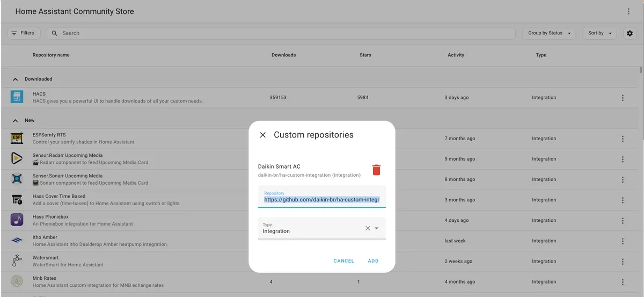Open the HACS repository name
The height and width of the screenshot is (297, 644).
[x=39, y=94]
